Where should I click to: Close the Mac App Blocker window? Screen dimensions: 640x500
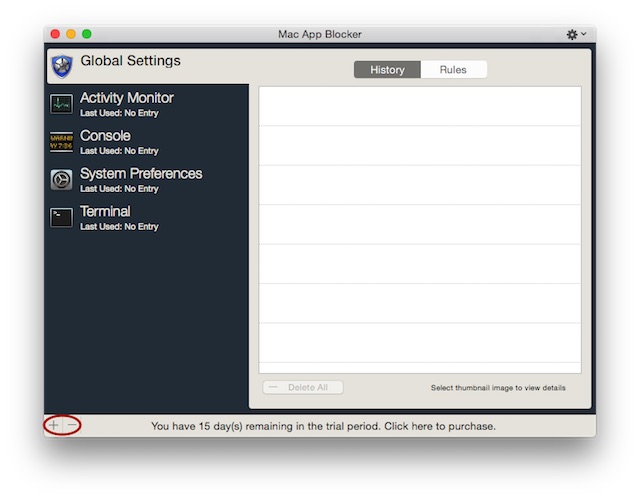(x=55, y=34)
